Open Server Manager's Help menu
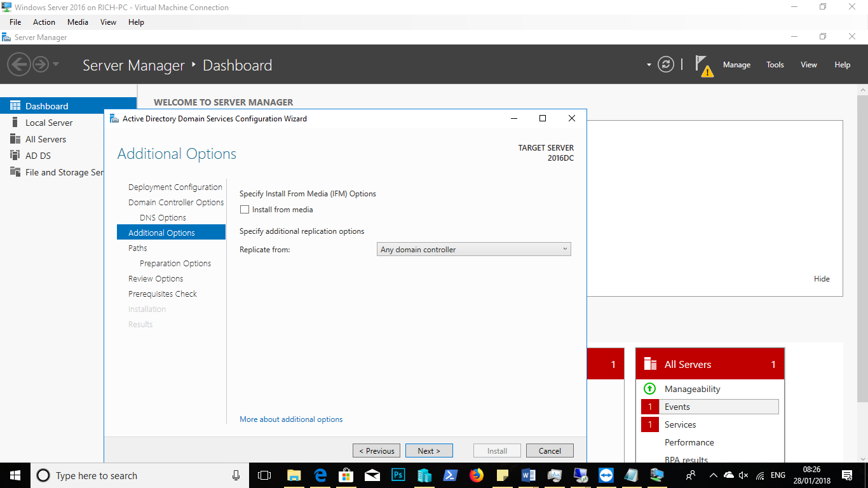The height and width of the screenshot is (488, 868). pos(842,65)
